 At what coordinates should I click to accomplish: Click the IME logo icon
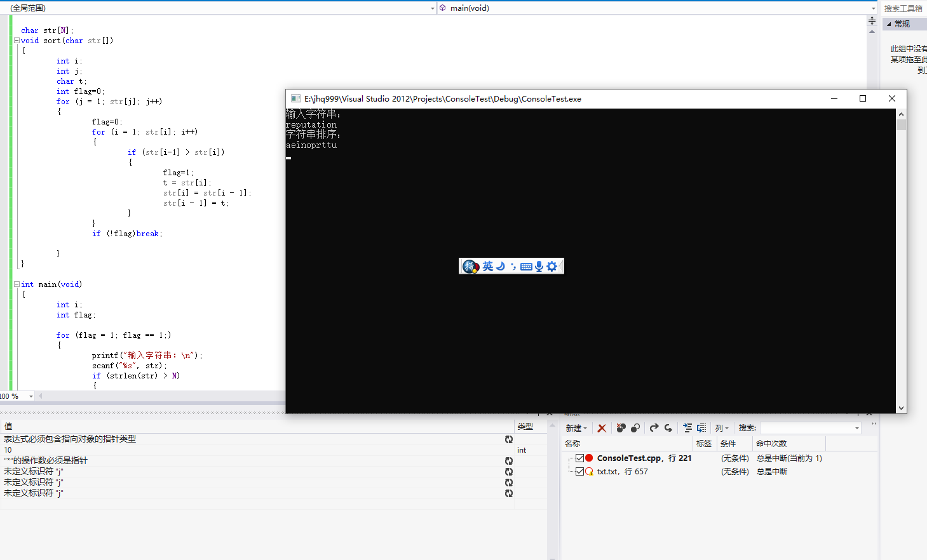point(470,266)
